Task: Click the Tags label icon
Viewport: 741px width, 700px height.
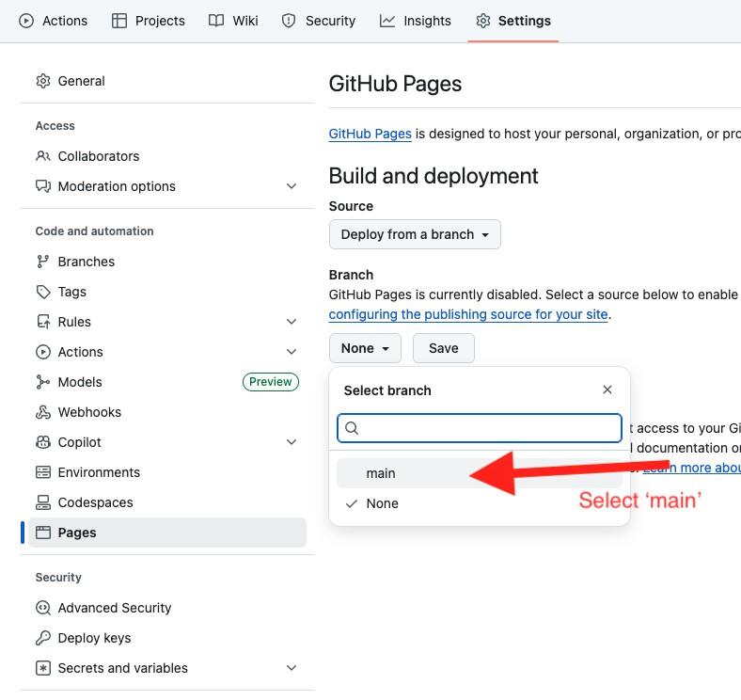Action: tap(43, 292)
